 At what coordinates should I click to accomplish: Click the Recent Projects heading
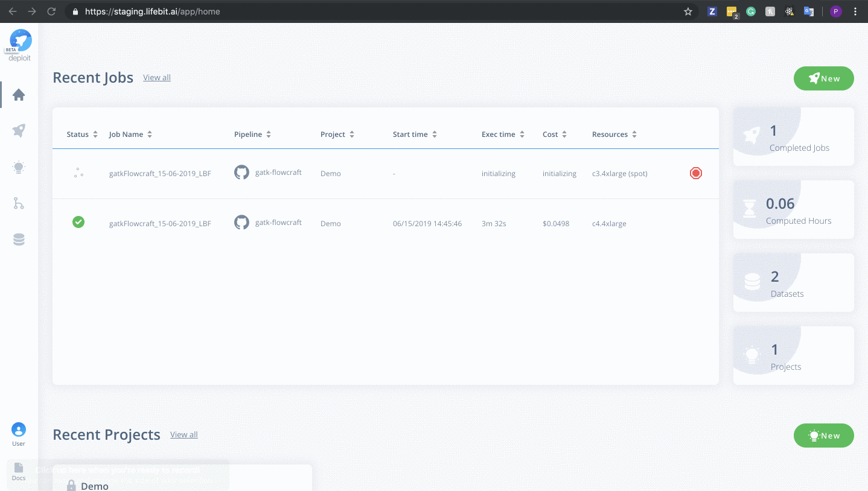(106, 435)
